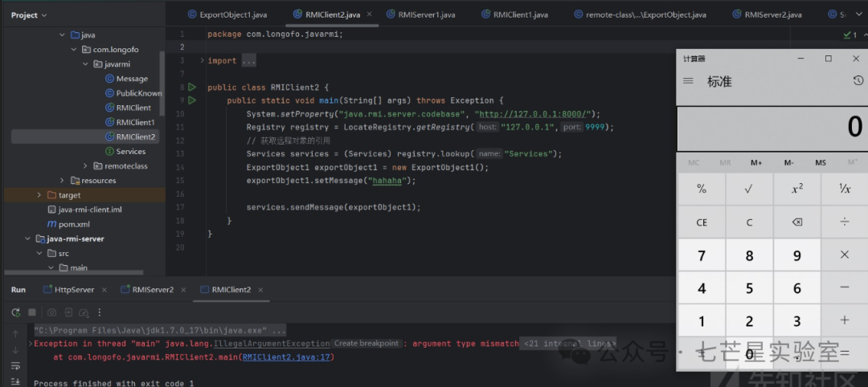The image size is (868, 387).
Task: Collapse the javarmi package
Action: pyautogui.click(x=85, y=64)
